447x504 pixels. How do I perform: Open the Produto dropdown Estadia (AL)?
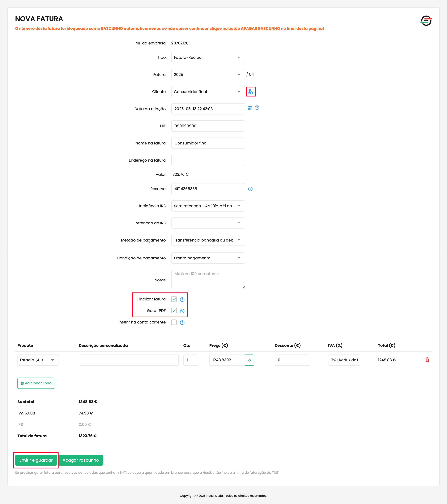point(38,360)
